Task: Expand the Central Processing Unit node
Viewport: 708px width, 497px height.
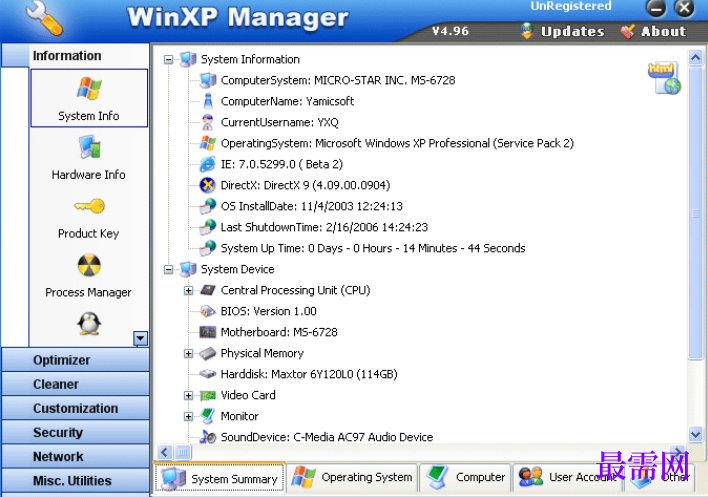Action: [x=188, y=290]
